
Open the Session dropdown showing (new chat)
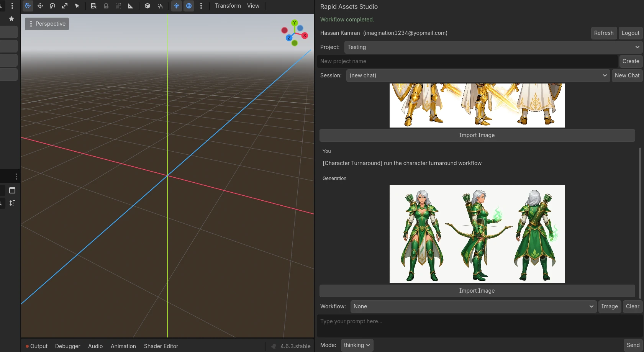point(478,75)
